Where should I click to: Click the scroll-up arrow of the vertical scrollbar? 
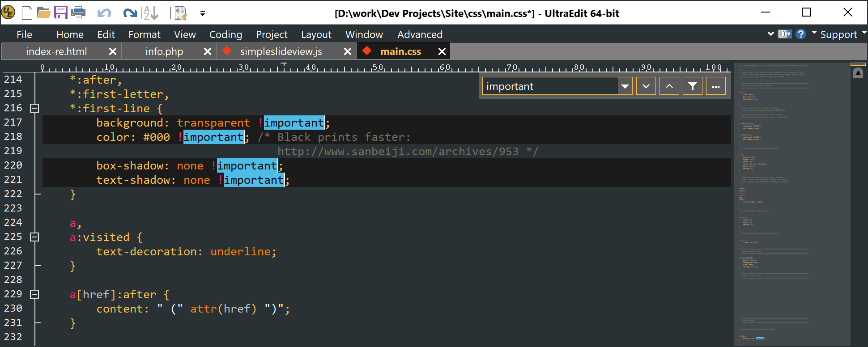coord(858,73)
